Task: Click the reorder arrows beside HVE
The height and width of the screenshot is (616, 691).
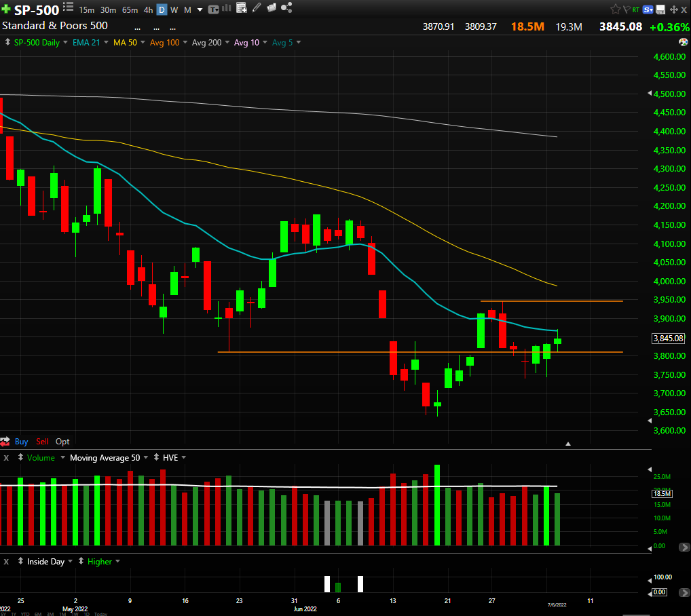Action: tap(156, 457)
